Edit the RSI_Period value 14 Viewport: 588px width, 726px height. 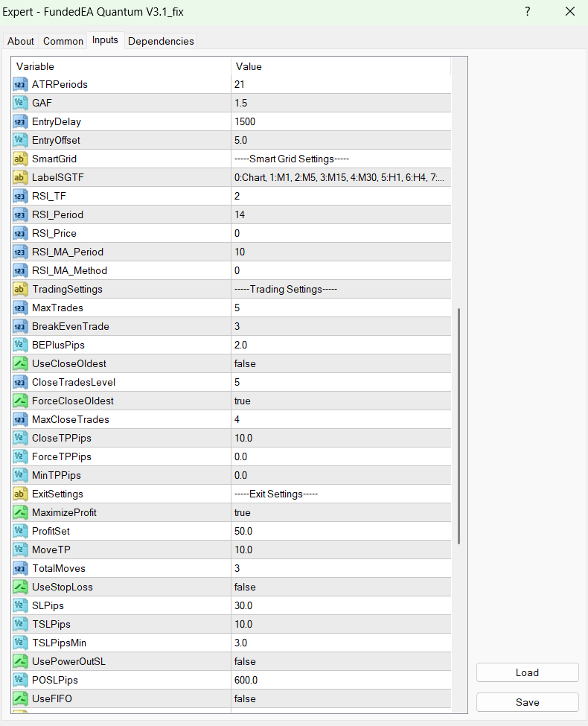point(341,215)
